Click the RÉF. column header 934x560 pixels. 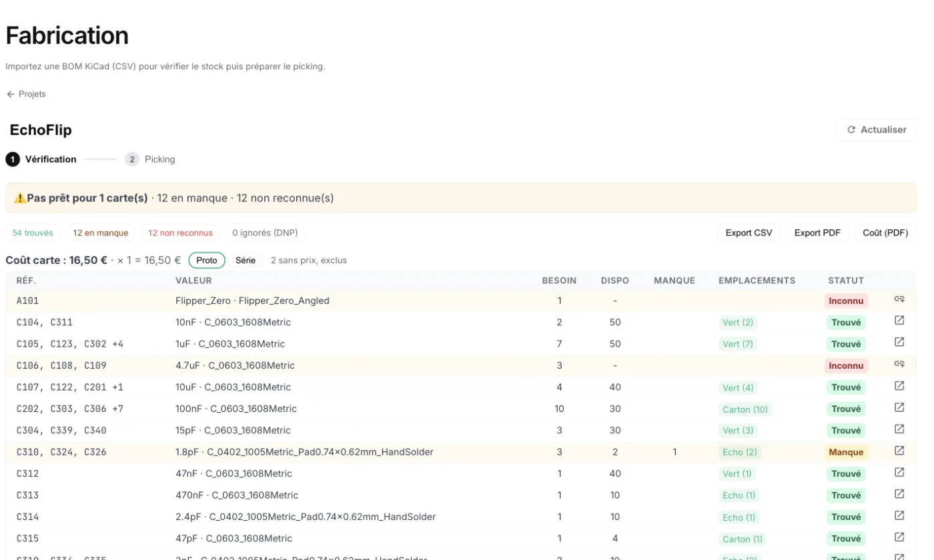click(x=26, y=281)
